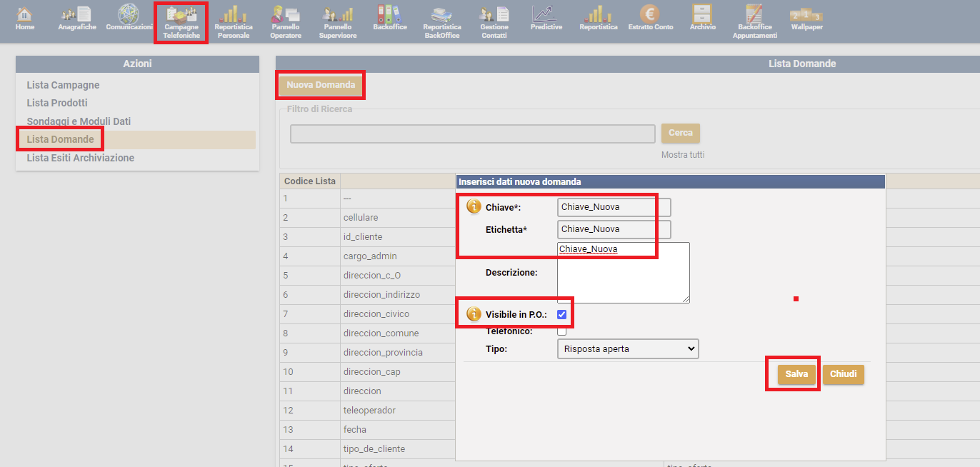Enable the Telefonico checkbox

562,331
